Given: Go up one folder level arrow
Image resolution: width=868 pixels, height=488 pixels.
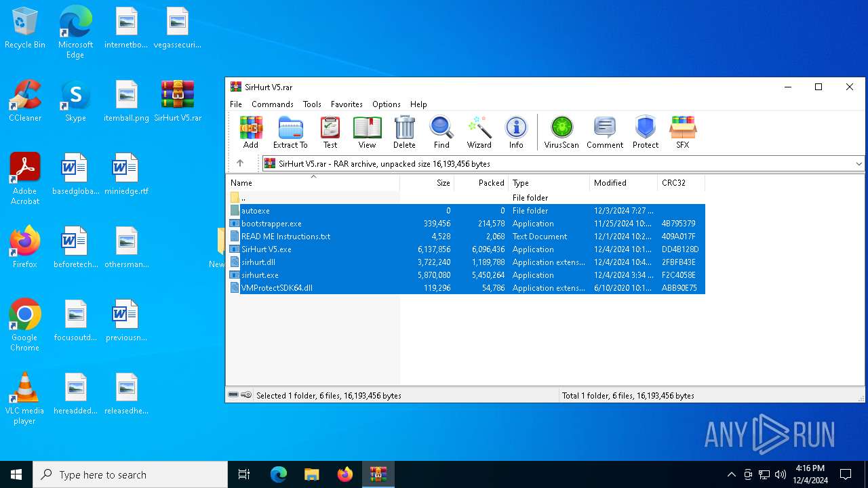Looking at the screenshot, I should coord(240,163).
